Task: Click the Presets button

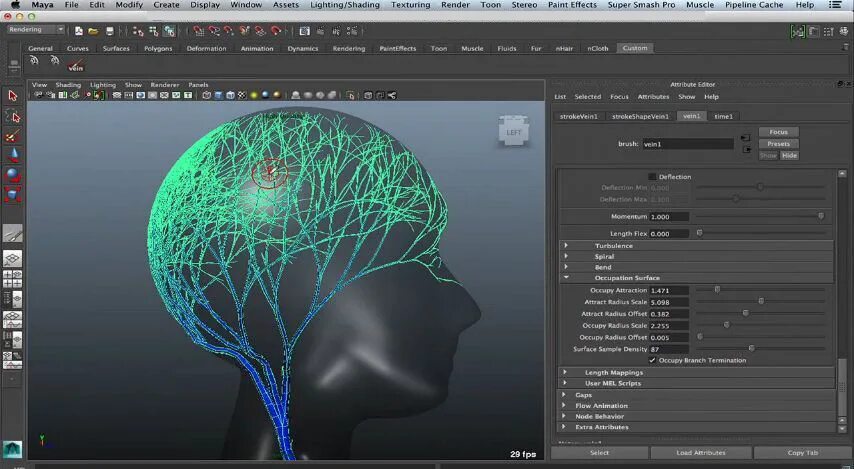Action: (x=778, y=144)
